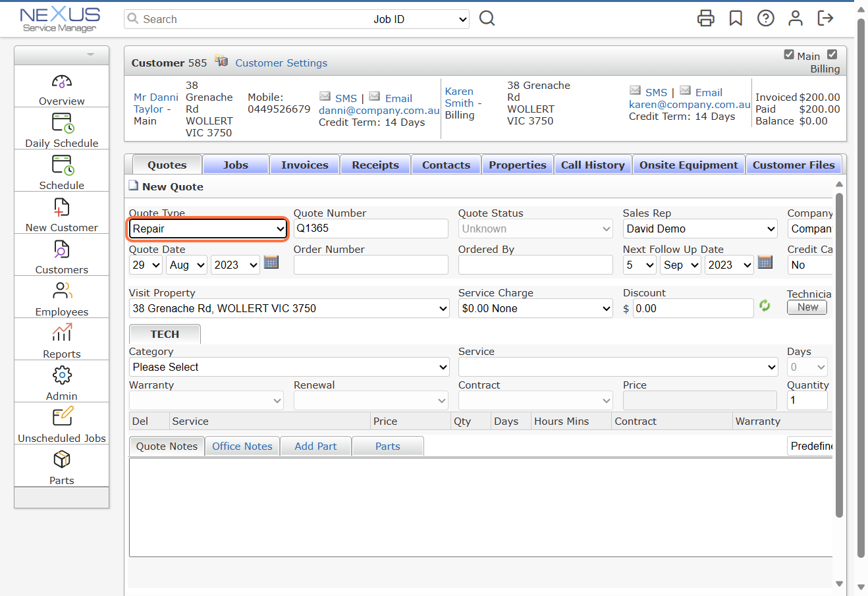Click the Discount amount field
This screenshot has height=596, width=868.
click(x=693, y=308)
